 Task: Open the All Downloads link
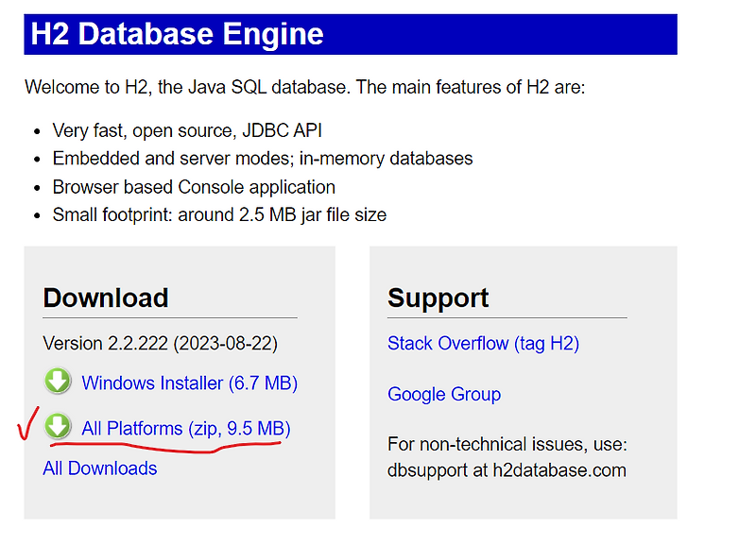click(x=100, y=468)
